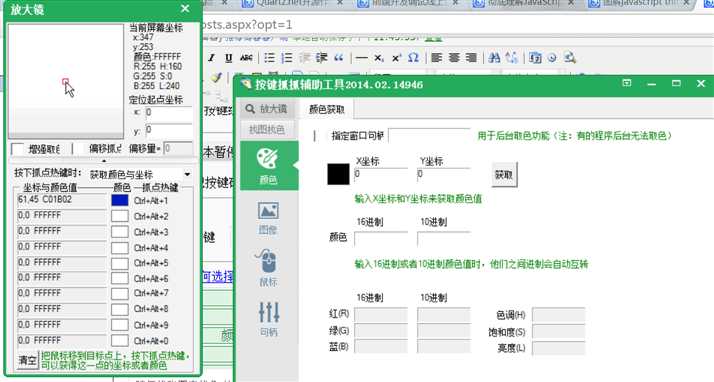Align text right in editor toolbar
Viewport: 714px width, 382px height.
(471, 58)
